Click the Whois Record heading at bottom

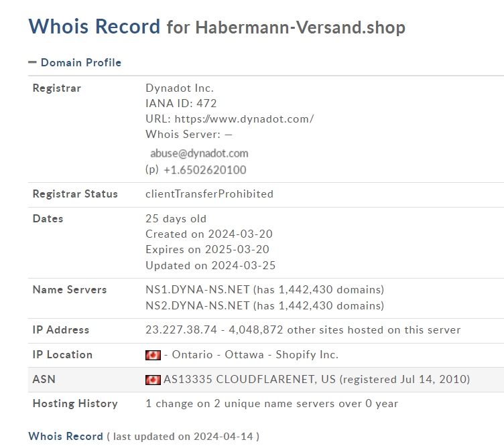(x=66, y=437)
